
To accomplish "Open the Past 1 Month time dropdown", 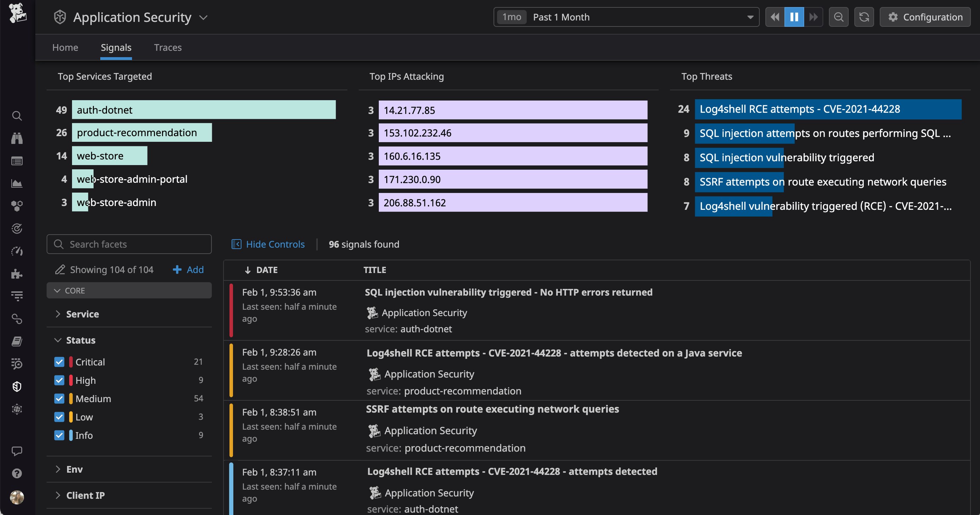I will pos(626,17).
